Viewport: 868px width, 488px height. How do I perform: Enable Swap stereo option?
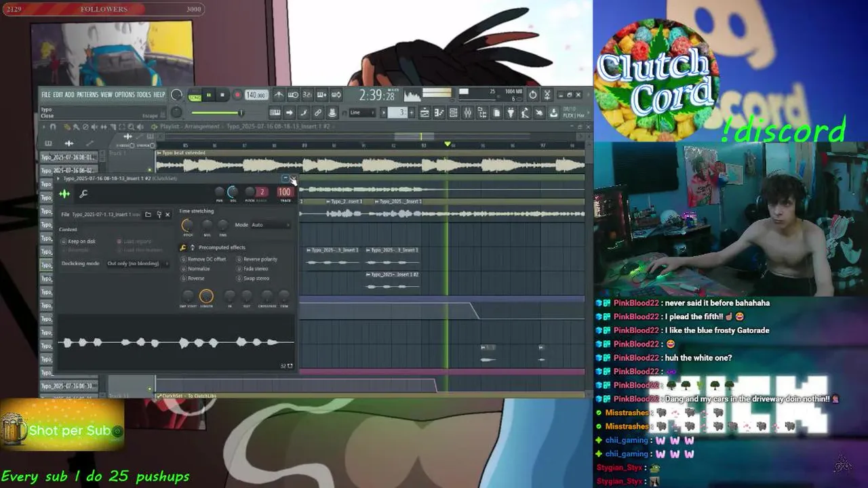click(253, 279)
